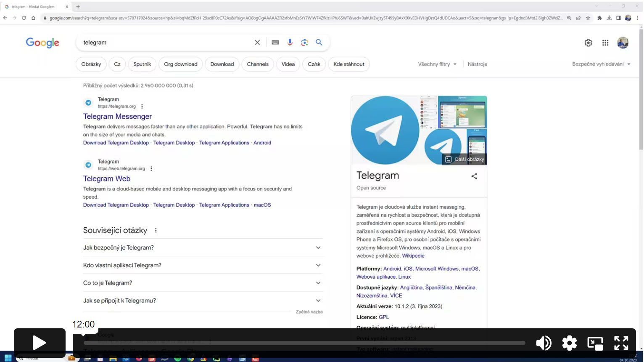Viewport: 644px width, 362px height.
Task: Switch to Videa results
Action: pyautogui.click(x=288, y=64)
